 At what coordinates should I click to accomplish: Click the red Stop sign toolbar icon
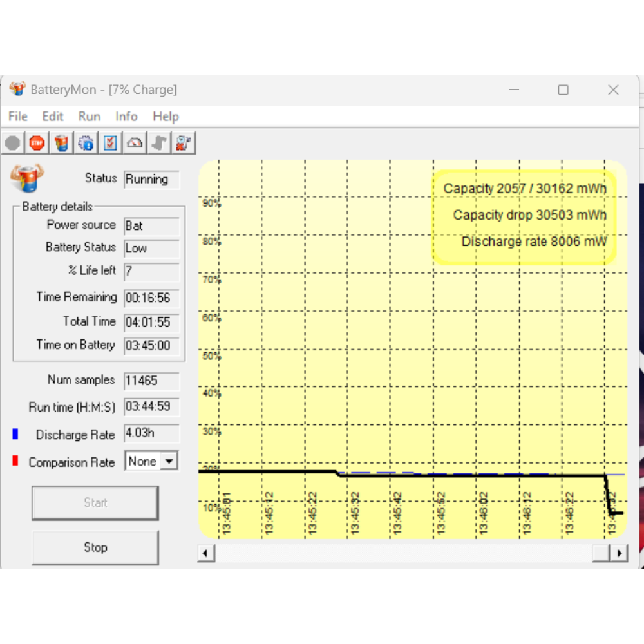(x=37, y=143)
